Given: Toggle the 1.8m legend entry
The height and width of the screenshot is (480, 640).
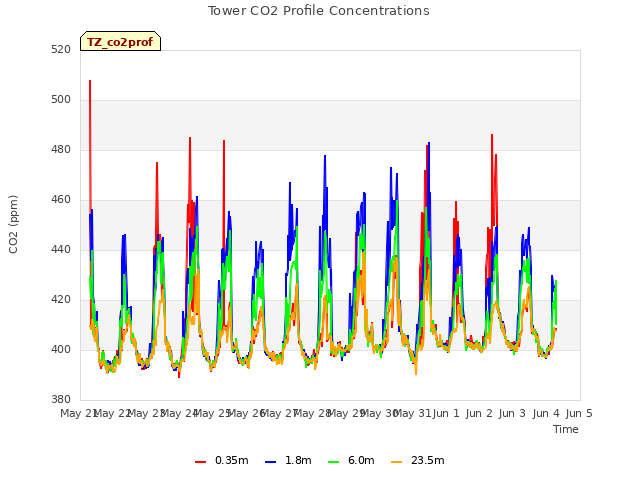Looking at the screenshot, I should point(288,460).
